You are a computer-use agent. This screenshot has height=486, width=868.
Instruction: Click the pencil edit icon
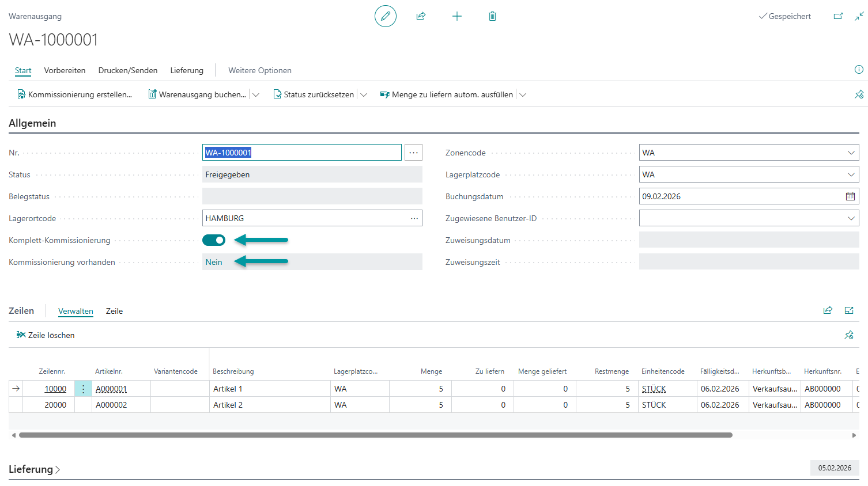(x=385, y=16)
